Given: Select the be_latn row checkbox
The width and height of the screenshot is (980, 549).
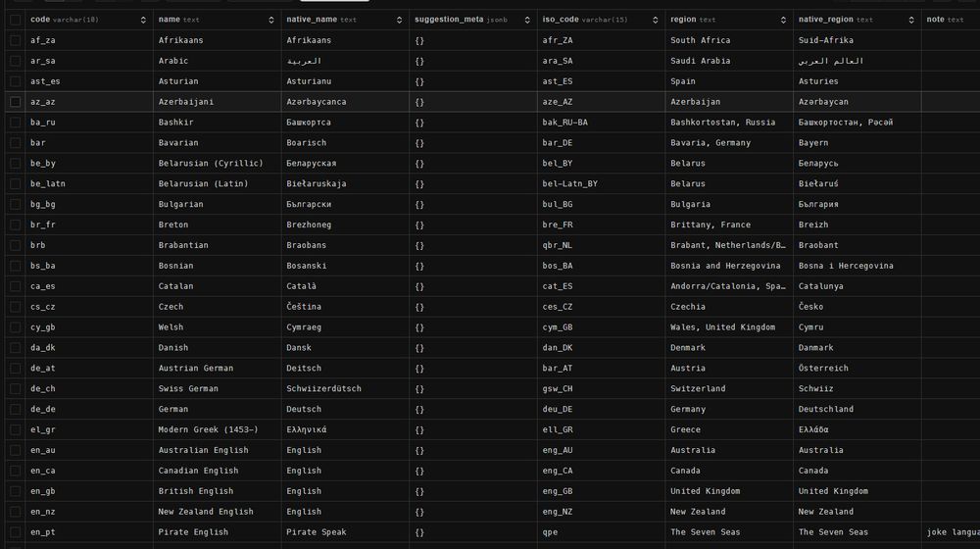Looking at the screenshot, I should 15,184.
